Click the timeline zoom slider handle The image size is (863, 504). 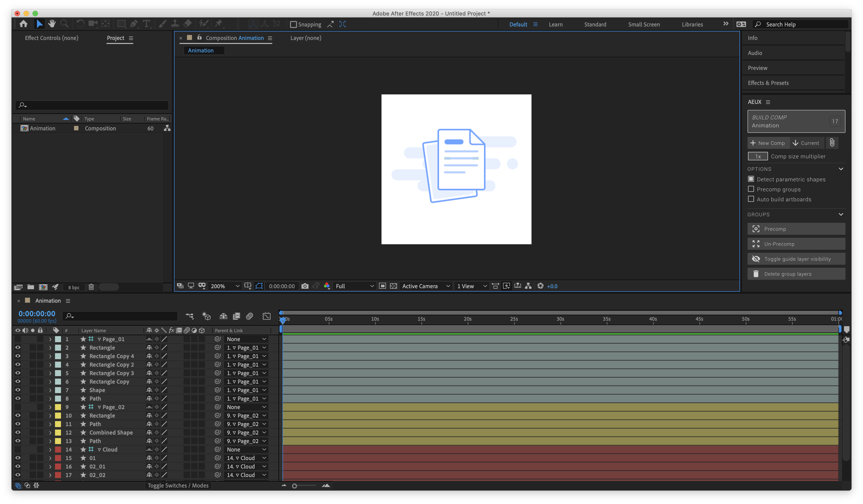tap(294, 486)
